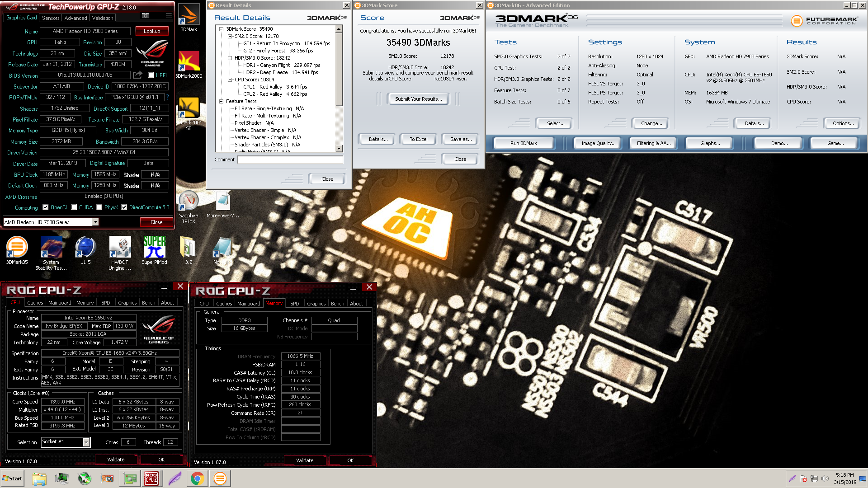Launch Google Chrome from taskbar
Viewport: 868px width, 488px height.
[197, 479]
